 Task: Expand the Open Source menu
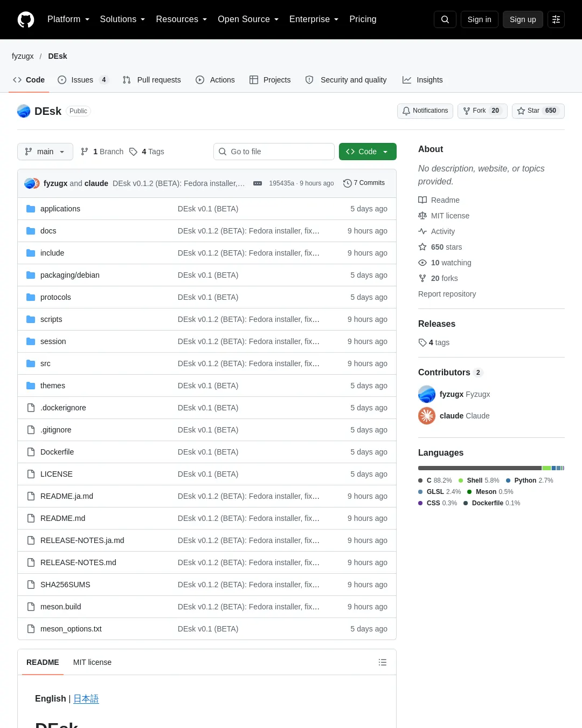[x=248, y=19]
